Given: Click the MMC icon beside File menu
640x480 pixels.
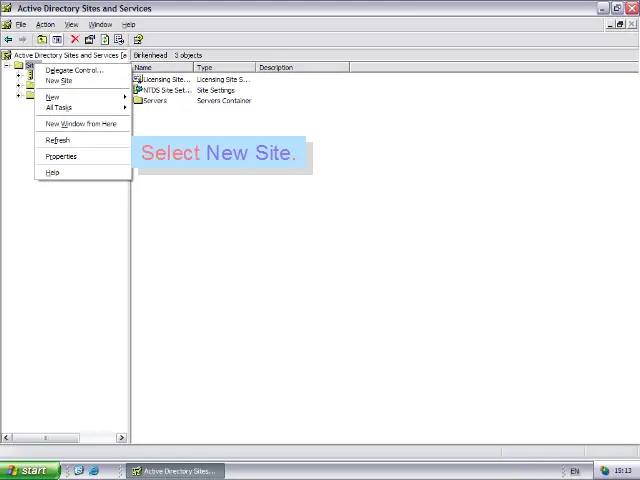Looking at the screenshot, I should point(7,24).
